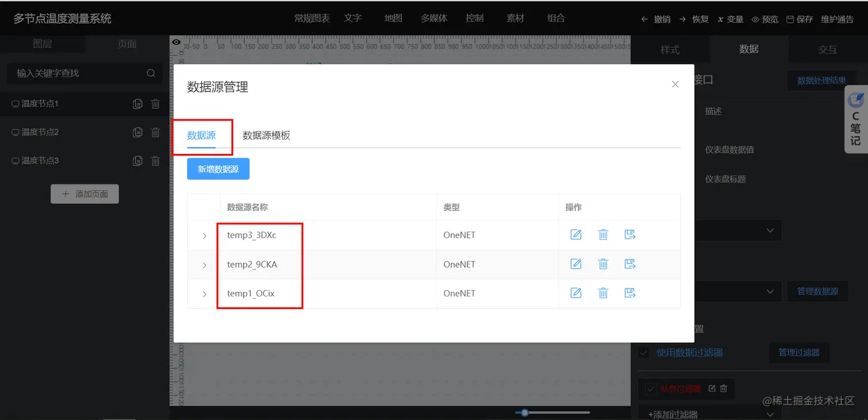Delete the temp2_9CKA data source
Viewport: 868px width, 420px height.
coord(603,264)
